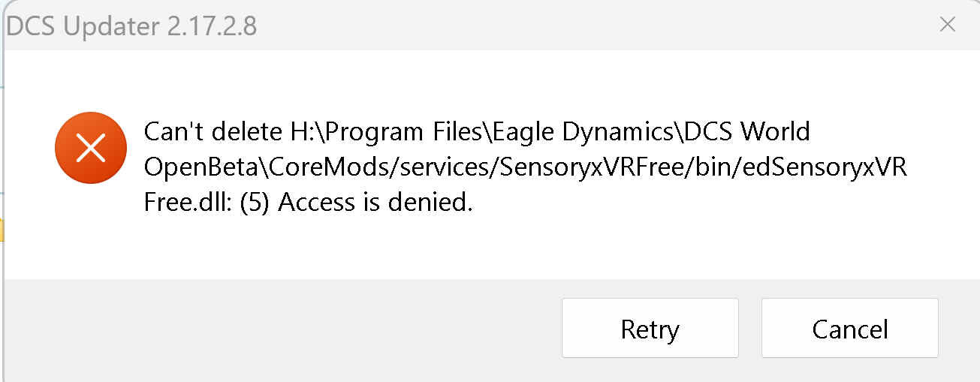Click the white X inside error icon
This screenshot has height=382, width=980.
[91, 147]
